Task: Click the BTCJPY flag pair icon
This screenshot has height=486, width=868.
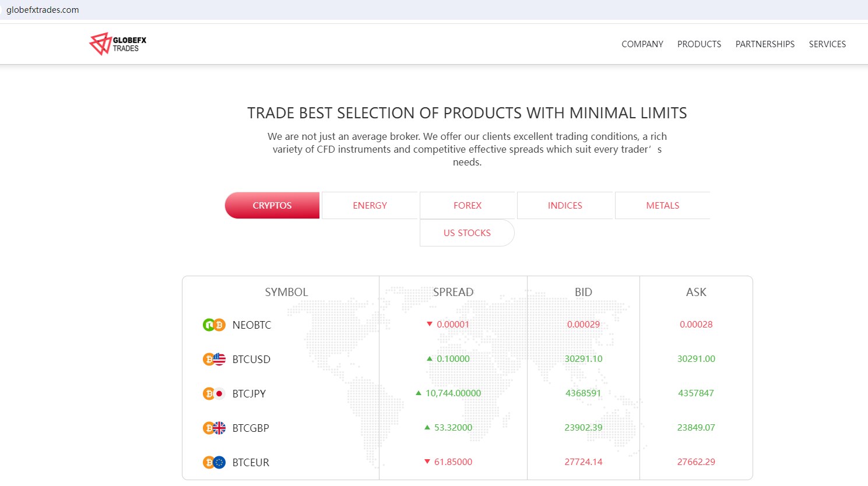Action: coord(214,394)
